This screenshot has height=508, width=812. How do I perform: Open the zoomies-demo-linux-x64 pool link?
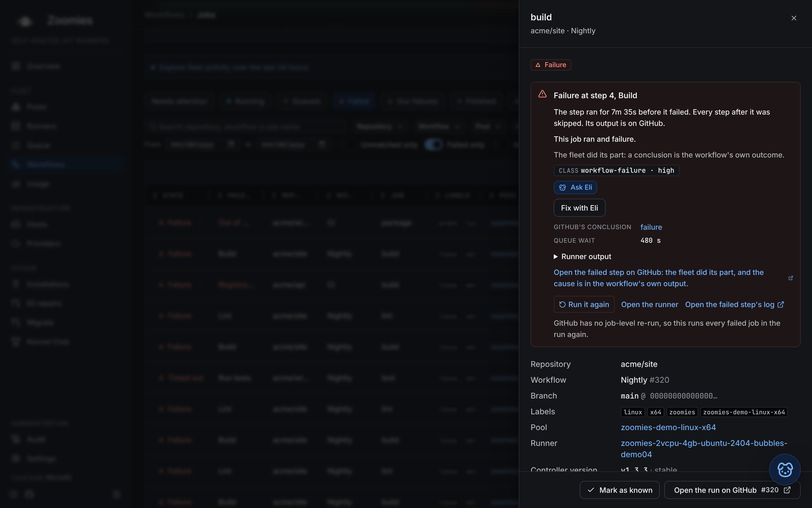[x=668, y=427]
